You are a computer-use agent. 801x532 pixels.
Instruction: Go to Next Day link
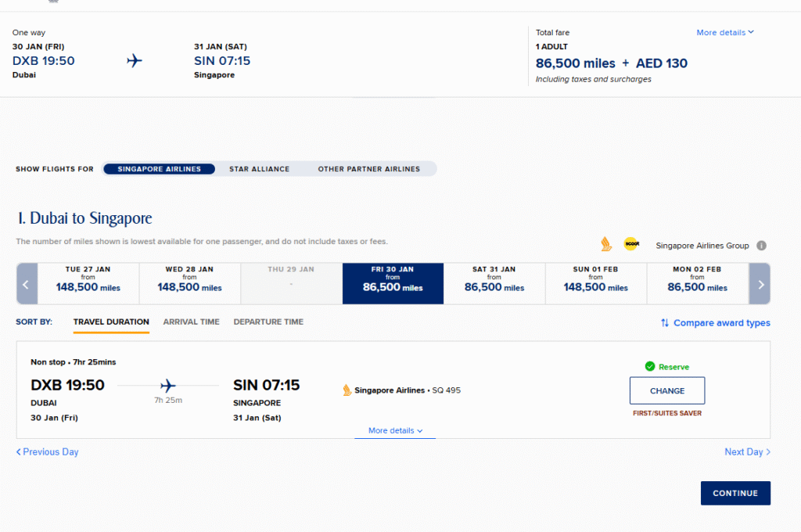747,452
